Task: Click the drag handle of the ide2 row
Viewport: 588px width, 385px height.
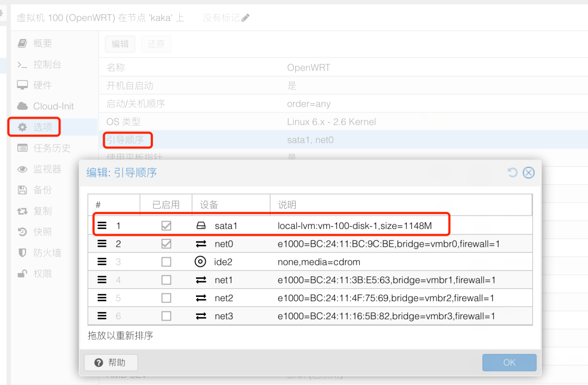Action: 102,262
